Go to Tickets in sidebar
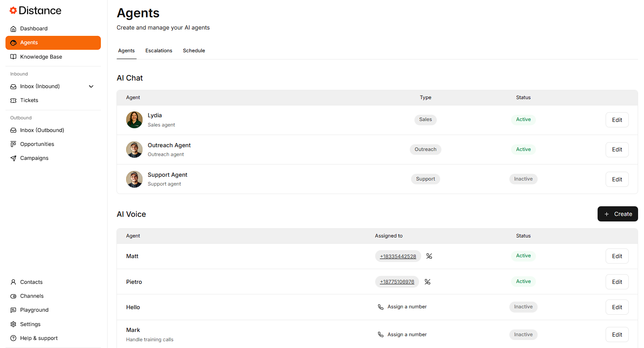The height and width of the screenshot is (348, 644). pyautogui.click(x=29, y=100)
